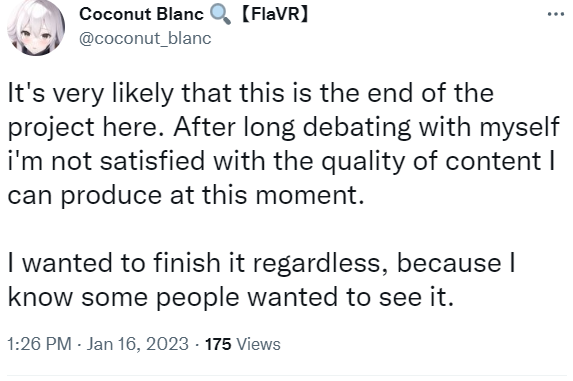Click the tweet's first line "It's very likely"
The height and width of the screenshot is (381, 573).
click(x=90, y=93)
